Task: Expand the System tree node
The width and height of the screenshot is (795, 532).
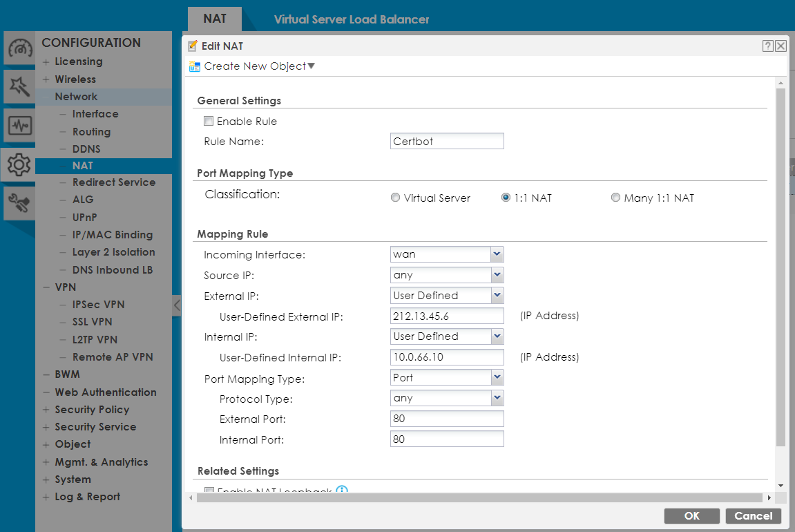Action: point(46,479)
